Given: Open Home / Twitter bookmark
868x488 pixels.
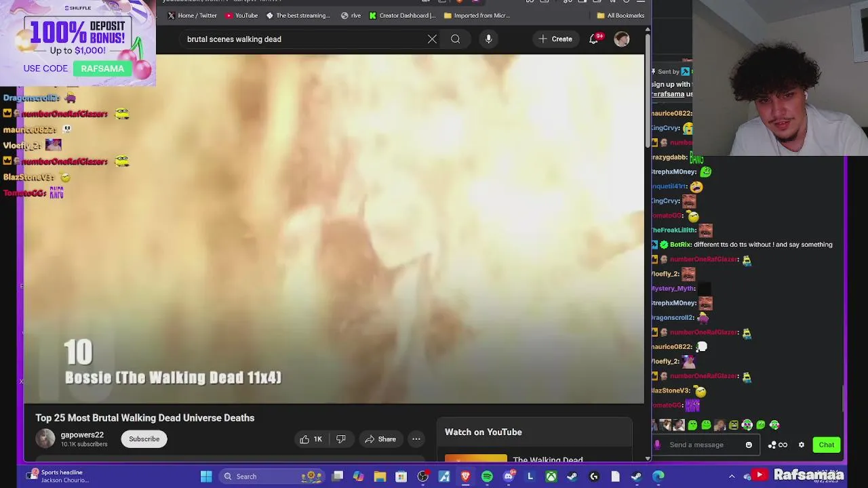Looking at the screenshot, I should point(193,16).
